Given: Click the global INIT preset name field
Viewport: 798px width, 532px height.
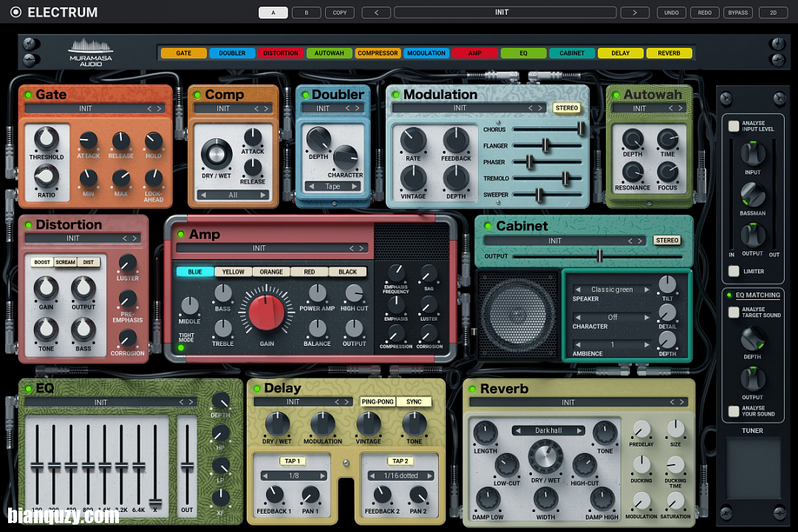Looking at the screenshot, I should [505, 13].
